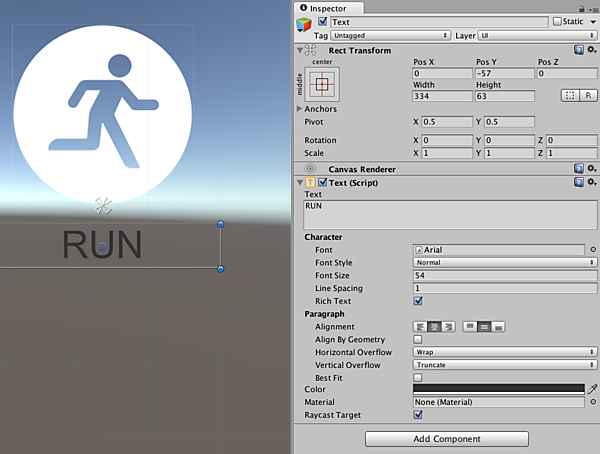600x454 pixels.
Task: Click the Text color swatch bar
Action: [498, 389]
